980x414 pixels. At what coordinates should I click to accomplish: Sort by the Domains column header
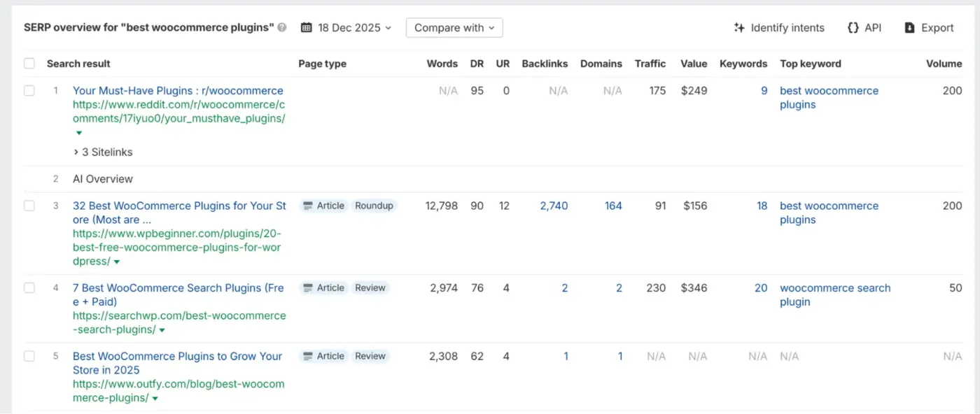coord(601,64)
